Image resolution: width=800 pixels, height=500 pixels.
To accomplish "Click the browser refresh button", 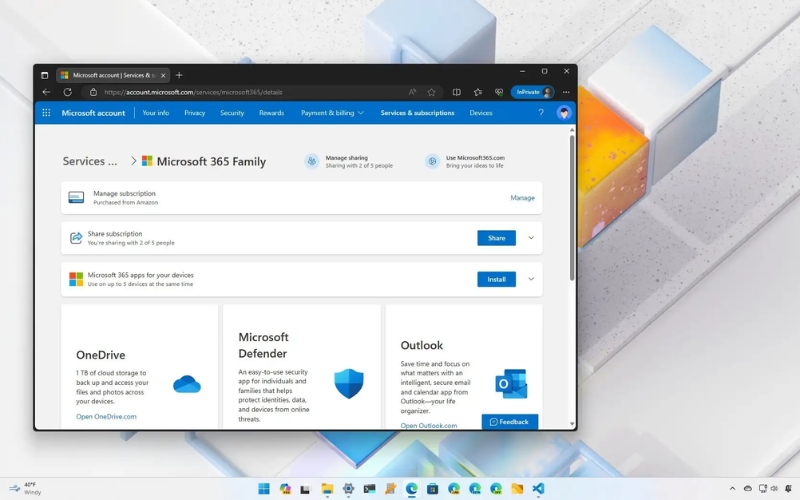I will pyautogui.click(x=68, y=92).
